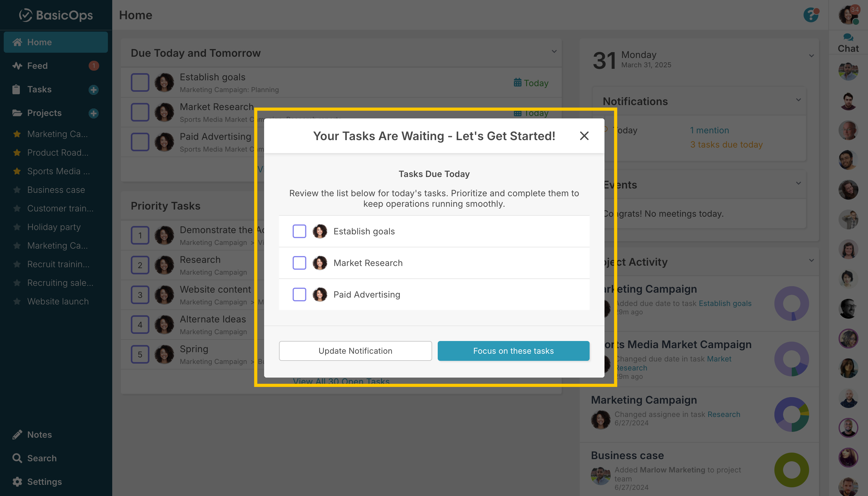Open the Chat panel icon
868x496 pixels.
pyautogui.click(x=848, y=38)
